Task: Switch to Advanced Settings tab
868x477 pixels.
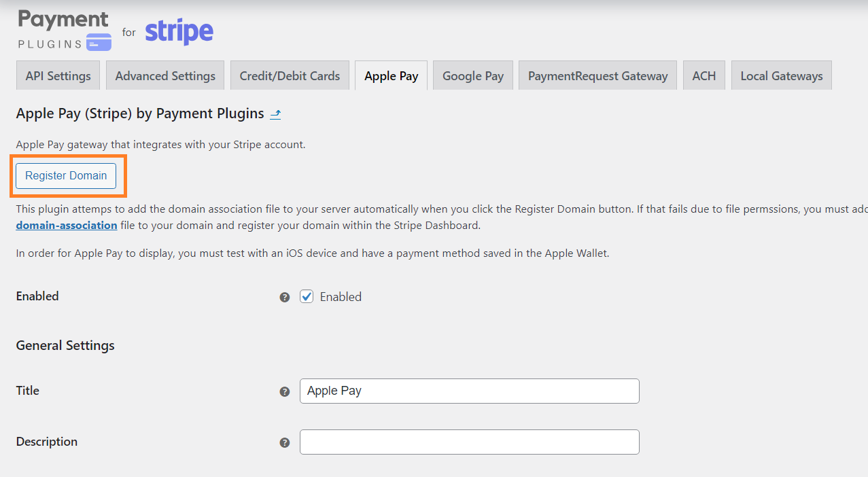Action: click(165, 75)
